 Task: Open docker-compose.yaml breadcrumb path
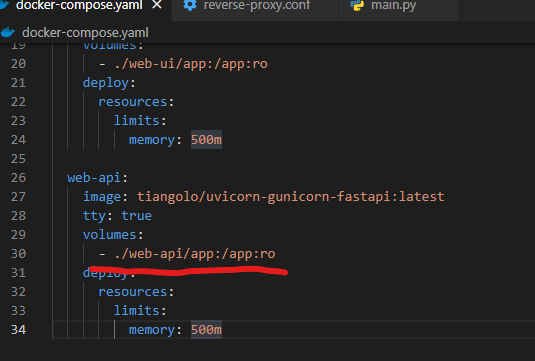pyautogui.click(x=85, y=33)
